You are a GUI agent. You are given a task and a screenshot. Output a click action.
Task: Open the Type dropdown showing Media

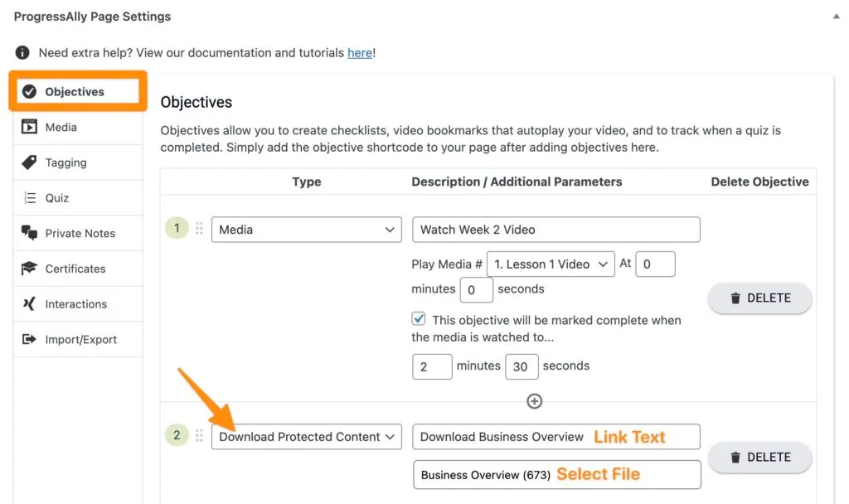(x=306, y=230)
